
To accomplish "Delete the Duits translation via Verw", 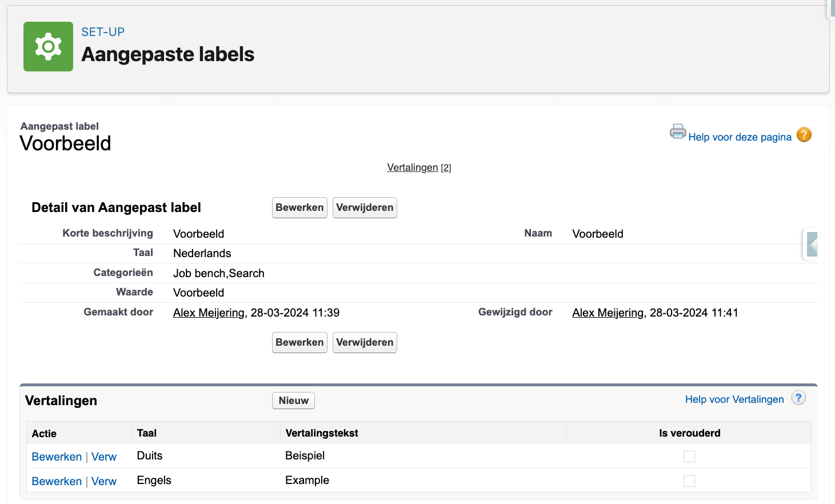I will (x=104, y=457).
